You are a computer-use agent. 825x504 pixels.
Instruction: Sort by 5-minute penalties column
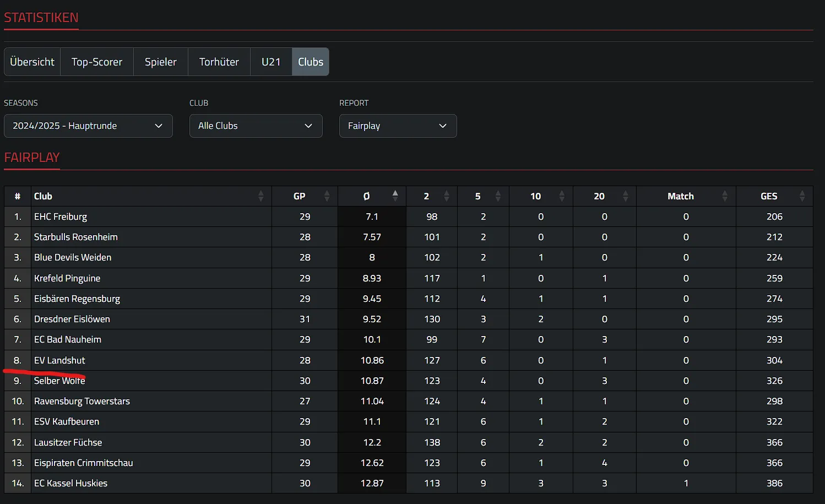click(x=498, y=196)
